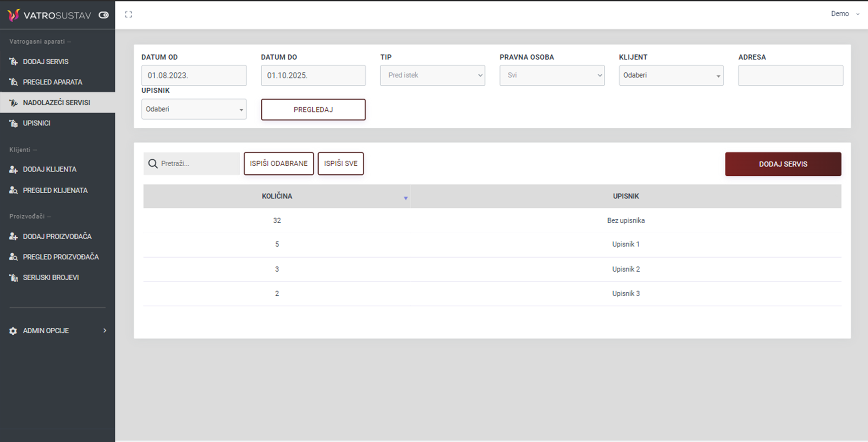The height and width of the screenshot is (442, 868).
Task: Sort table by Količina column header
Action: 277,196
